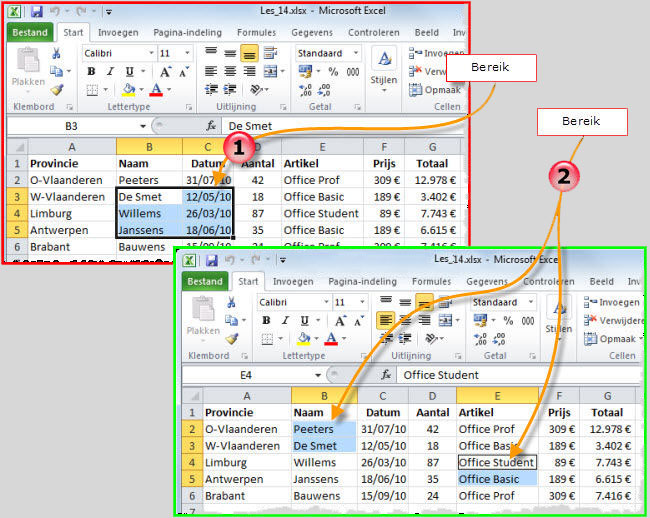The height and width of the screenshot is (518, 650).
Task: Click Plakken paste icon in top window
Action: (x=28, y=61)
